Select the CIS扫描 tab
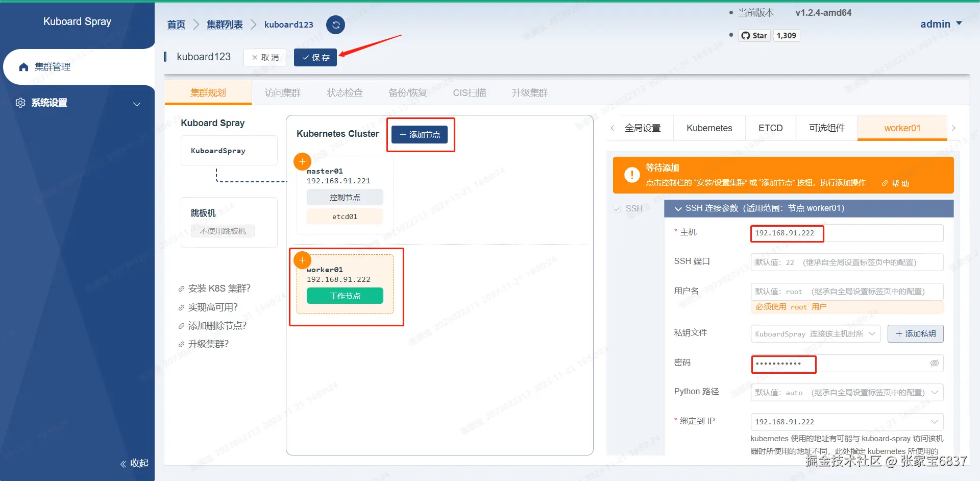Viewport: 980px width, 481px height. (x=469, y=92)
